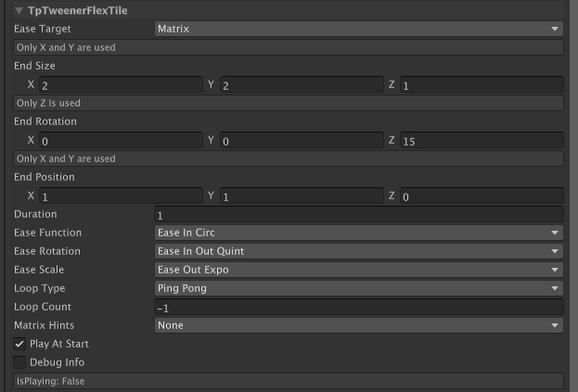Open the Ease Function dropdown
The width and height of the screenshot is (578, 392).
pyautogui.click(x=359, y=233)
